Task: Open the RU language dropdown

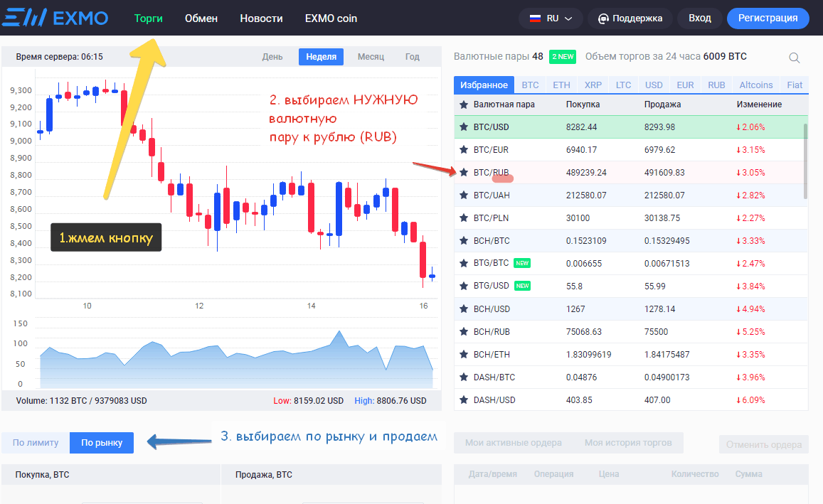Action: 551,18
